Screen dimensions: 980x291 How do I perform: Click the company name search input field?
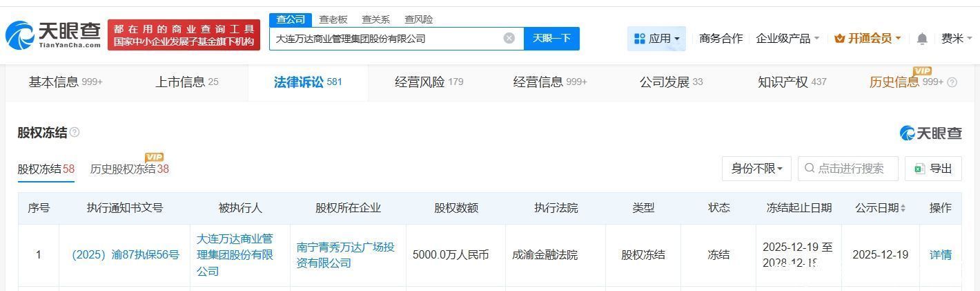point(386,39)
